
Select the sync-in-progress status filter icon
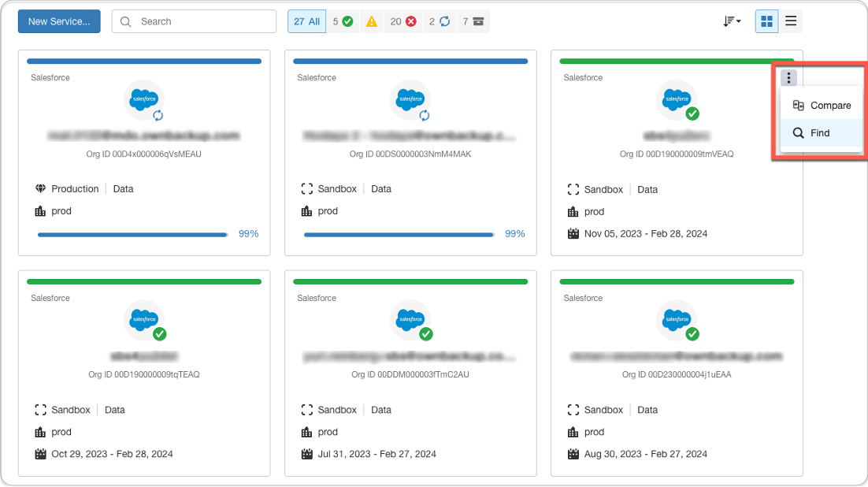[444, 21]
